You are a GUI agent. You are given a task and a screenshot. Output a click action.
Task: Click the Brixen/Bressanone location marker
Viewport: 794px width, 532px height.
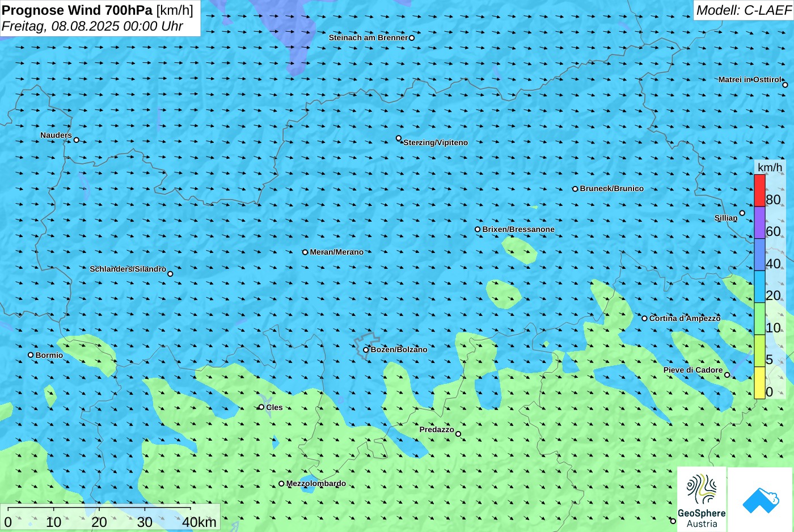[x=478, y=230]
